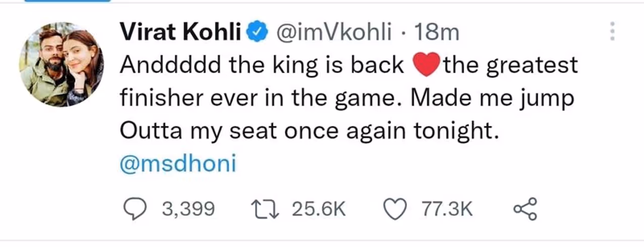Open the vertical three-dot more options menu

point(612,31)
